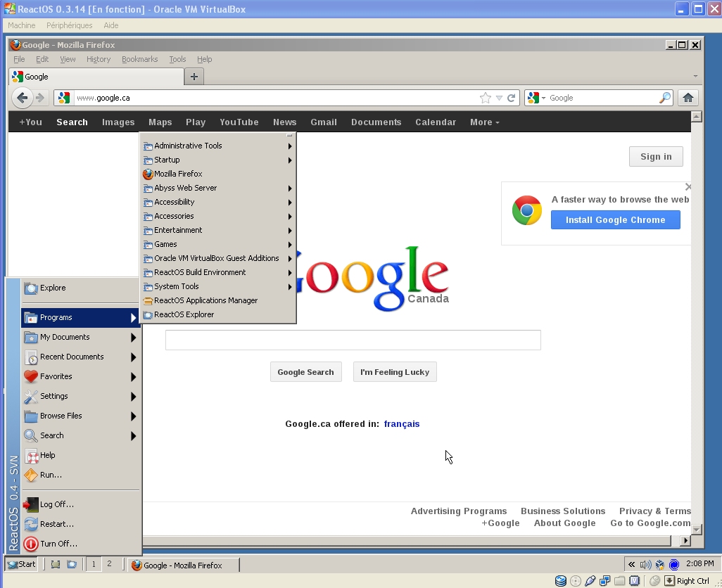The image size is (722, 588).
Task: Open the YouTube link in Google bar
Action: click(x=239, y=122)
